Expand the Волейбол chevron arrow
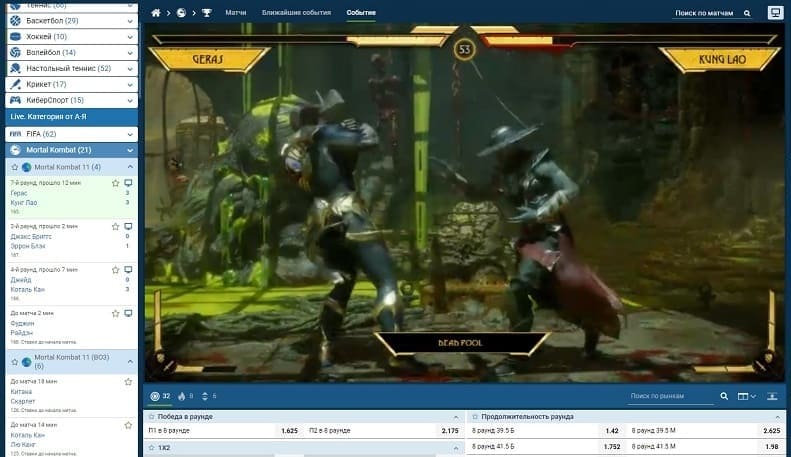 (130, 53)
